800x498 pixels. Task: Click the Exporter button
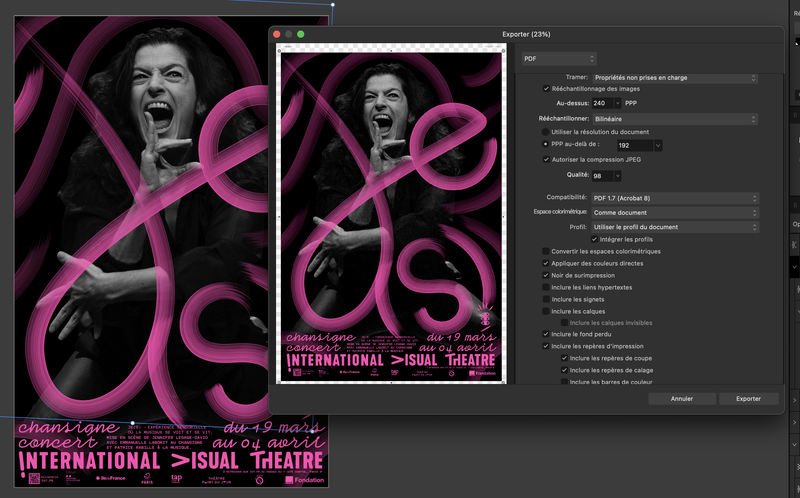[748, 398]
